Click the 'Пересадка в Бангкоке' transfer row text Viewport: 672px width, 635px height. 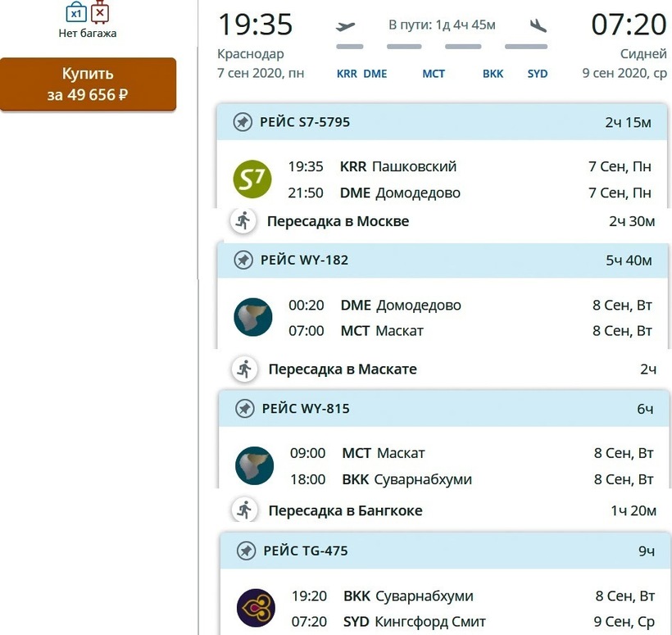click(346, 510)
